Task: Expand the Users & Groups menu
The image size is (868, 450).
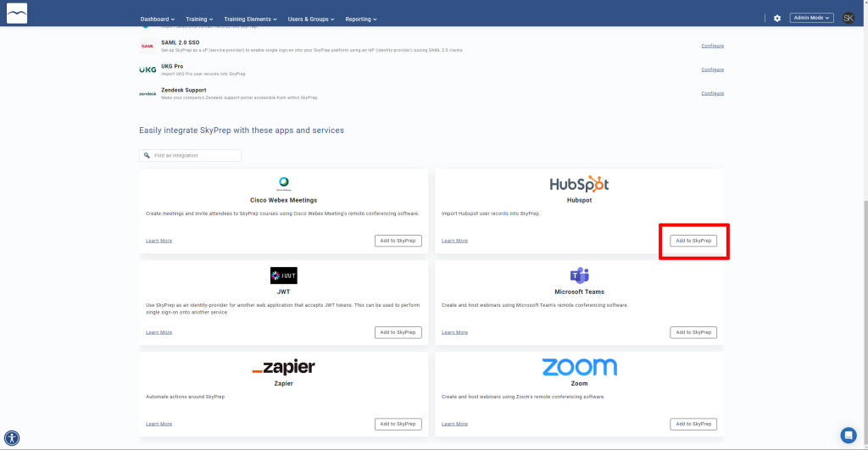Action: [311, 19]
